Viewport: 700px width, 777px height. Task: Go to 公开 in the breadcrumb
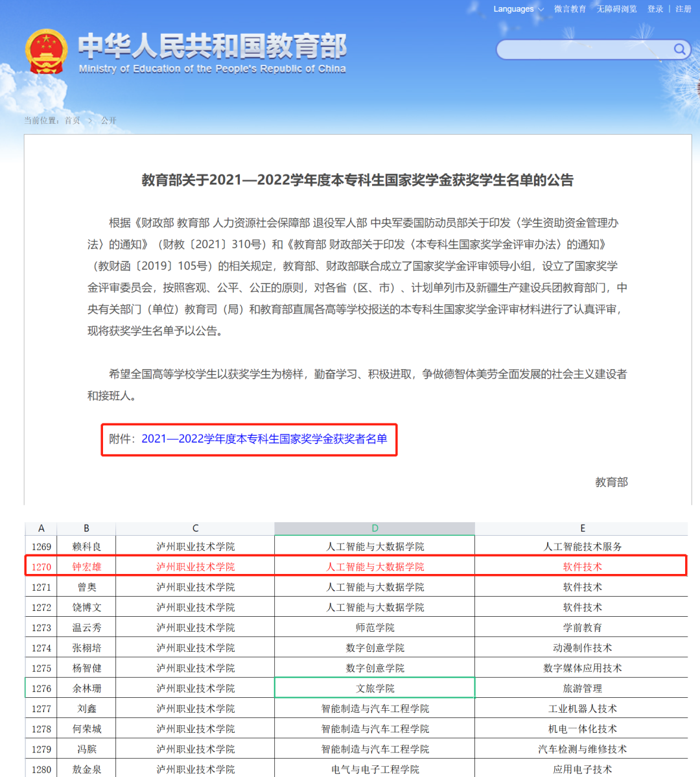(108, 121)
